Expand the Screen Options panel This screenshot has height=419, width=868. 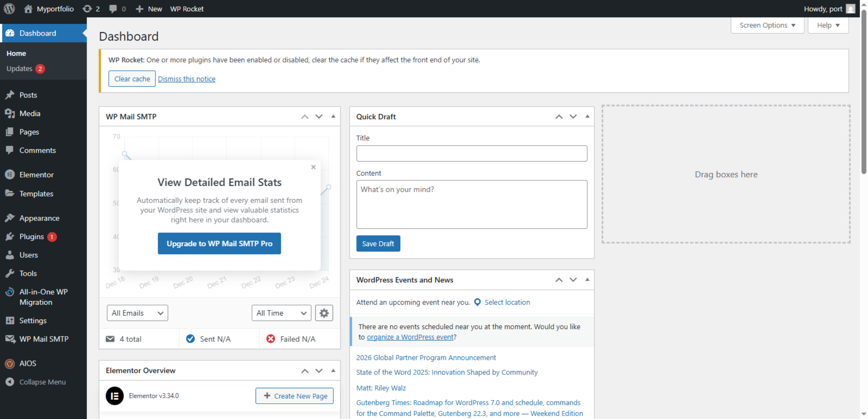(767, 25)
